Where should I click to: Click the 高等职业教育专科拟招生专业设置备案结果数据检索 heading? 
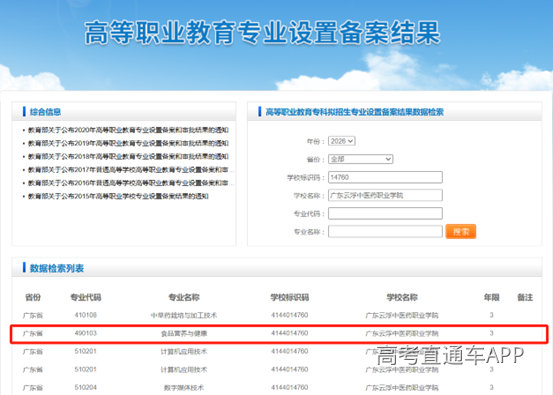(354, 112)
